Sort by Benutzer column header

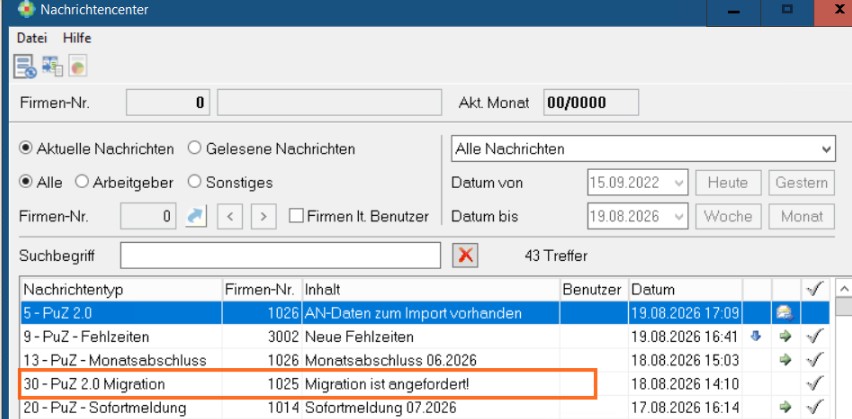[594, 290]
